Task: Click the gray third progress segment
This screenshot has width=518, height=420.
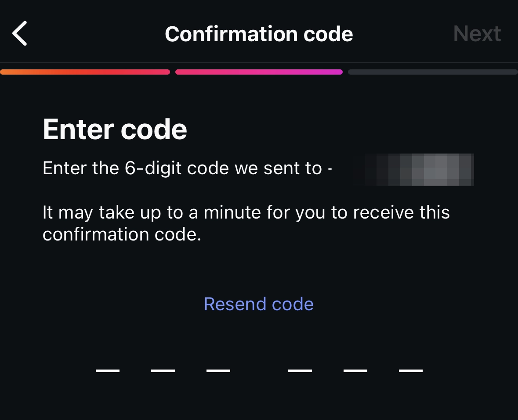Action: 433,72
